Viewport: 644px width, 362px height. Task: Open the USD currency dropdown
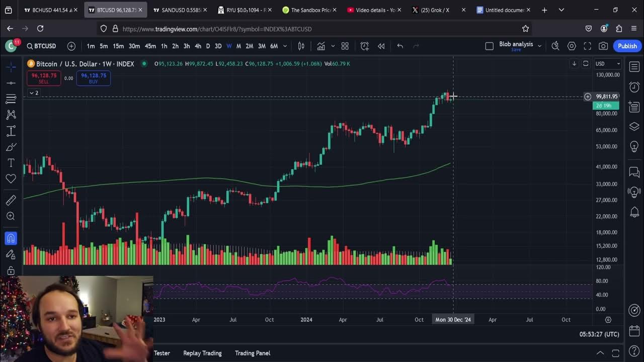point(608,64)
